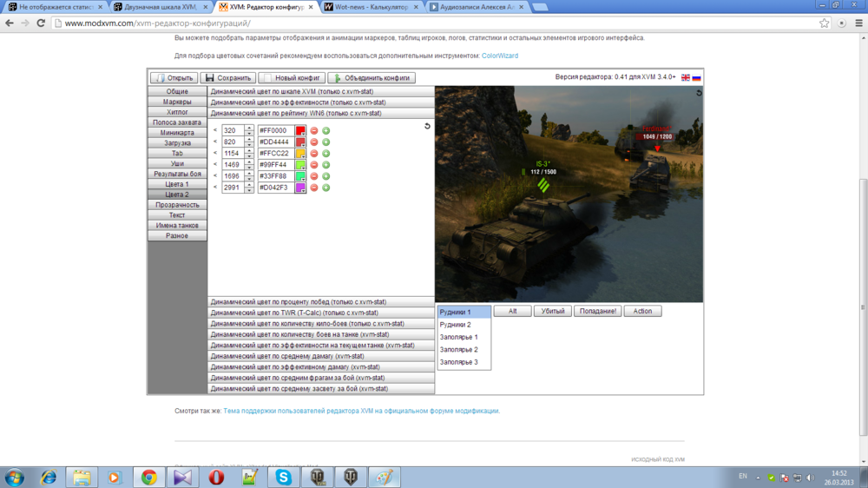Reset WN6 color values to default
This screenshot has width=868, height=488.
click(x=427, y=126)
